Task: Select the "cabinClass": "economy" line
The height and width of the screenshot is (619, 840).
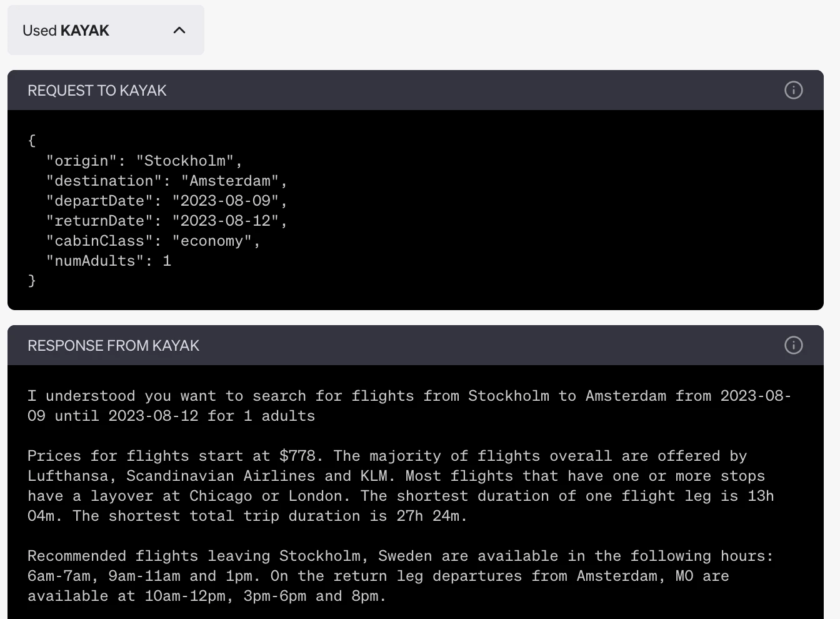Action: (x=153, y=241)
